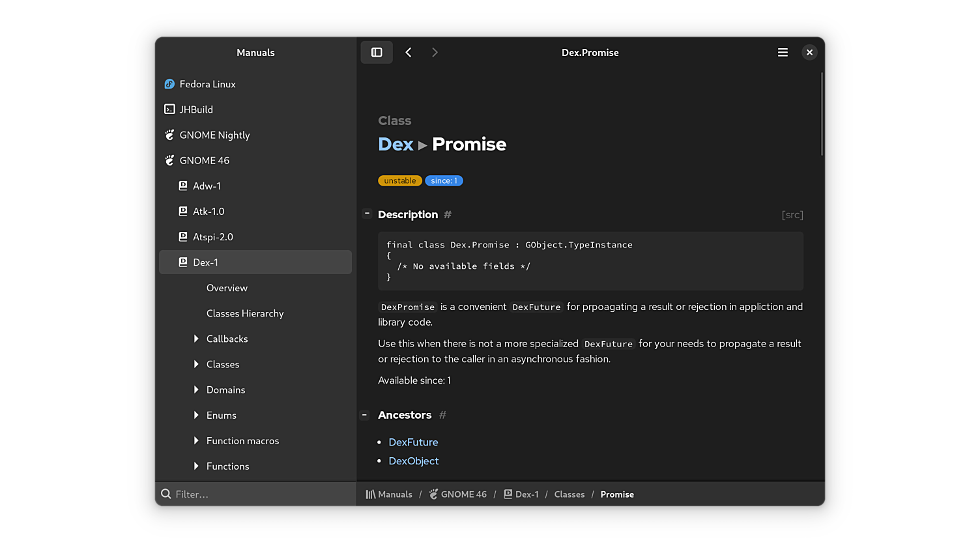980x551 pixels.
Task: Click the GNOME Nightly foot icon
Action: pyautogui.click(x=169, y=135)
